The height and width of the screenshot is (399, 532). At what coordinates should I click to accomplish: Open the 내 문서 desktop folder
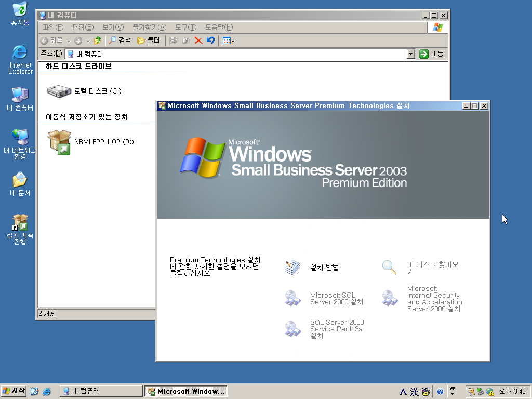[x=20, y=184]
